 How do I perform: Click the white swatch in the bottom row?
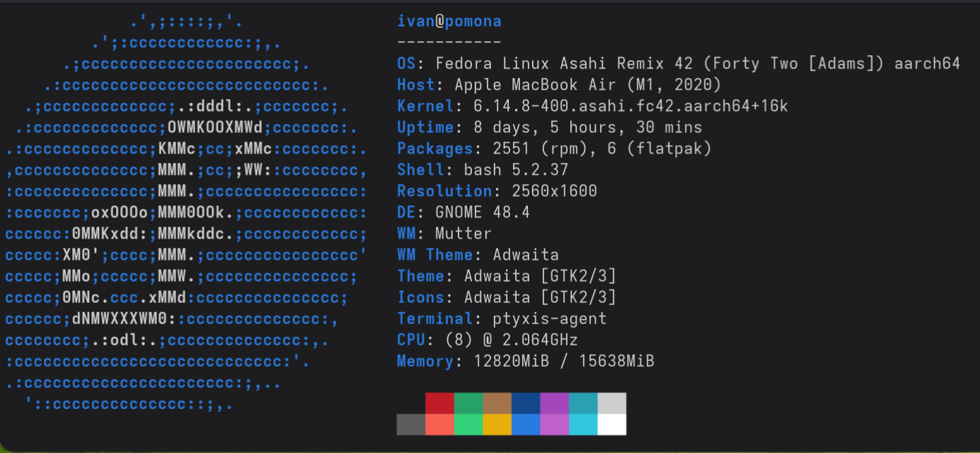pos(612,425)
